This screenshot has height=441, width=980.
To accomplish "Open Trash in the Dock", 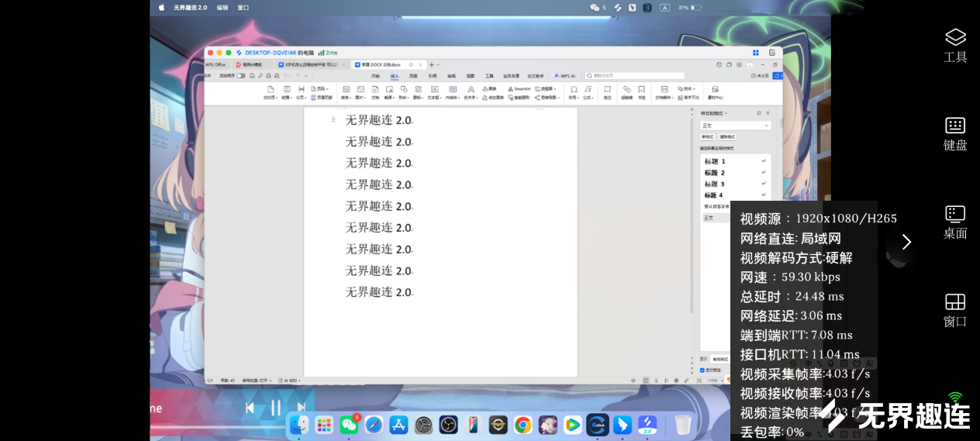I will 682,424.
